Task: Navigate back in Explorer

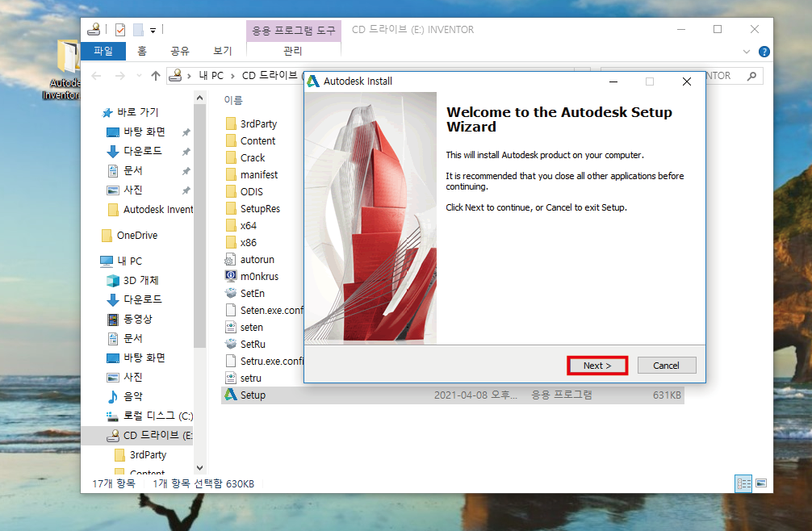Action: 96,76
